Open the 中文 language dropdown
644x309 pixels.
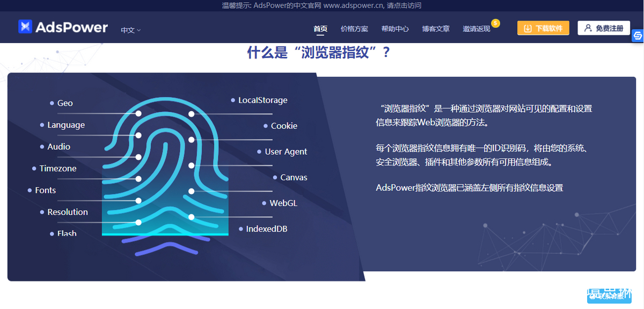pyautogui.click(x=130, y=30)
